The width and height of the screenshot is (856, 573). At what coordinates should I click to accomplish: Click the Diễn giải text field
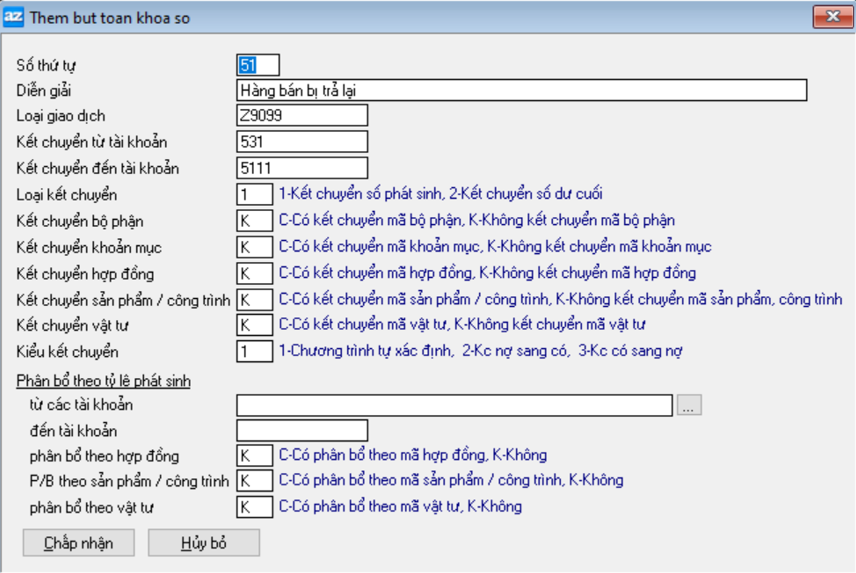(x=521, y=91)
